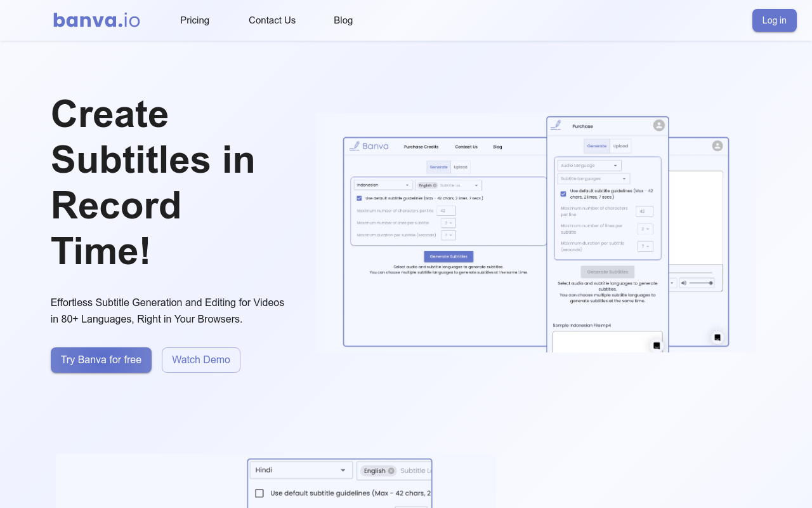Image resolution: width=812 pixels, height=508 pixels.
Task: Click the user avatar icon in the mobile preview
Action: [x=659, y=125]
